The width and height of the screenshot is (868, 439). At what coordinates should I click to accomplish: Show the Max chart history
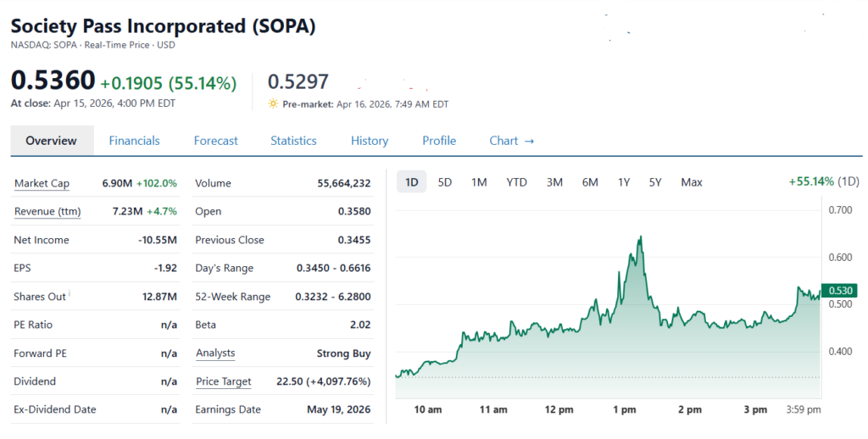click(x=692, y=182)
